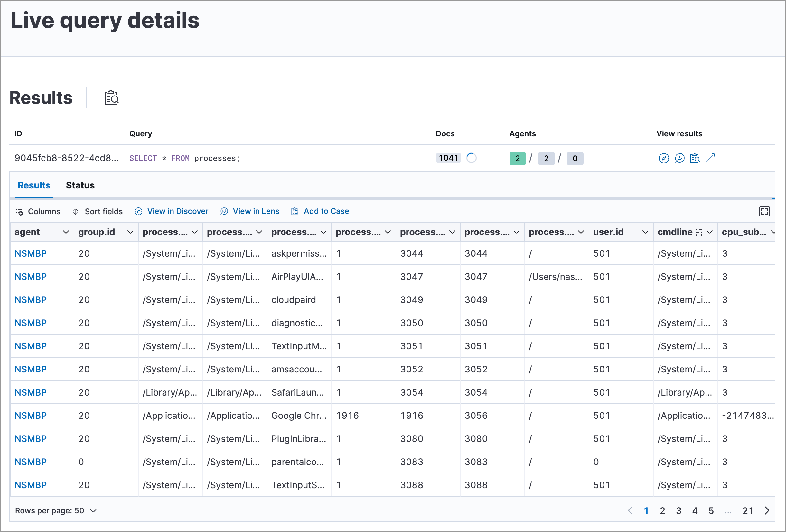This screenshot has width=786, height=532.
Task: Go to next results page arrow
Action: click(x=767, y=511)
